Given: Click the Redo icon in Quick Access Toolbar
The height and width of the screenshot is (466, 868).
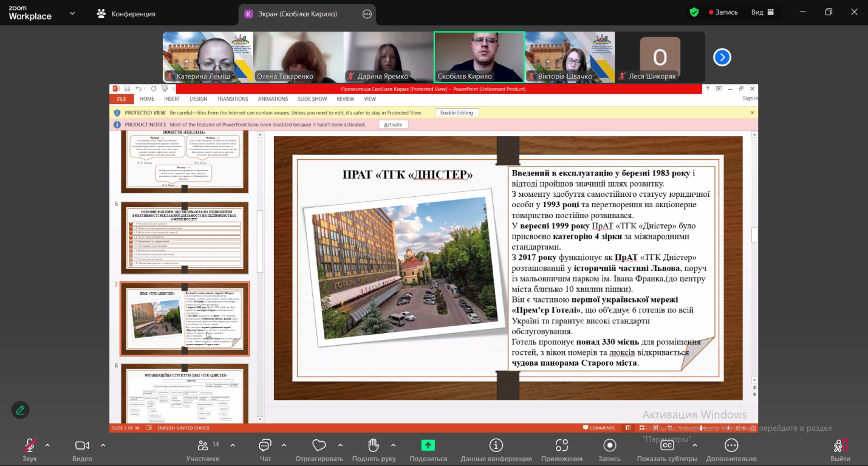Looking at the screenshot, I should click(154, 89).
